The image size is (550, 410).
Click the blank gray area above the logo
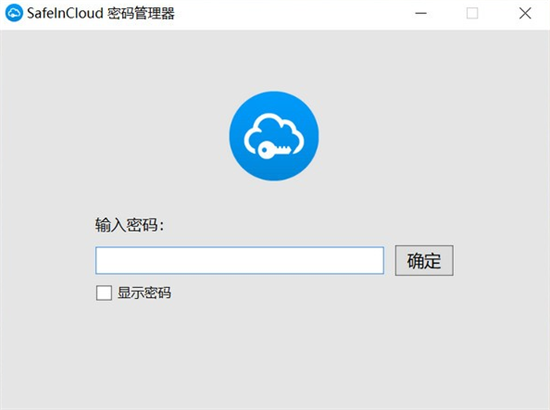click(x=274, y=60)
